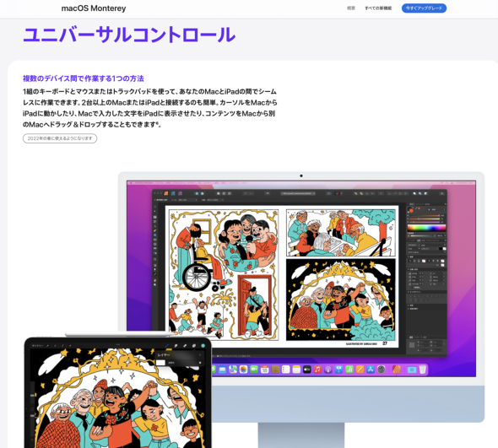Open Pages in the iMac dock
This screenshot has height=448, width=498.
coord(360,370)
